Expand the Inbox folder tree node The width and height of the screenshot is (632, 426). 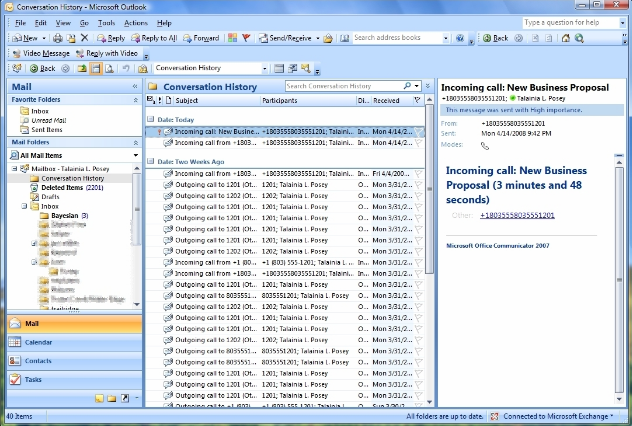tap(24, 206)
